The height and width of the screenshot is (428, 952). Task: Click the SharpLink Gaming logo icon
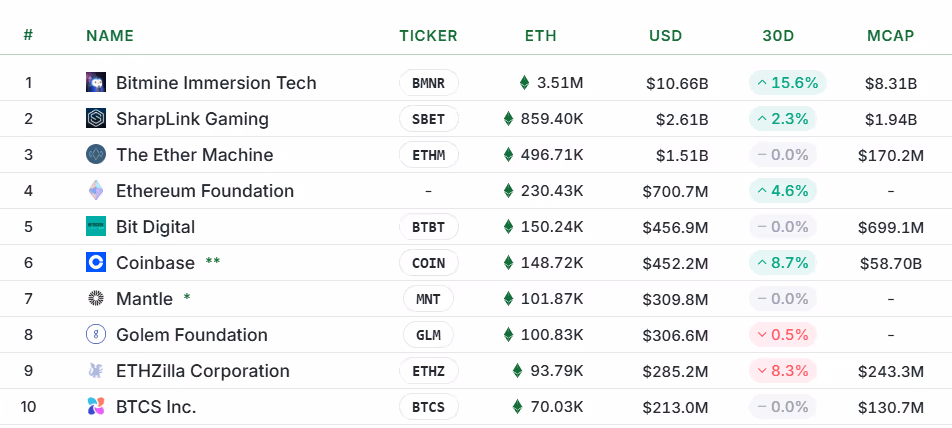tap(96, 119)
